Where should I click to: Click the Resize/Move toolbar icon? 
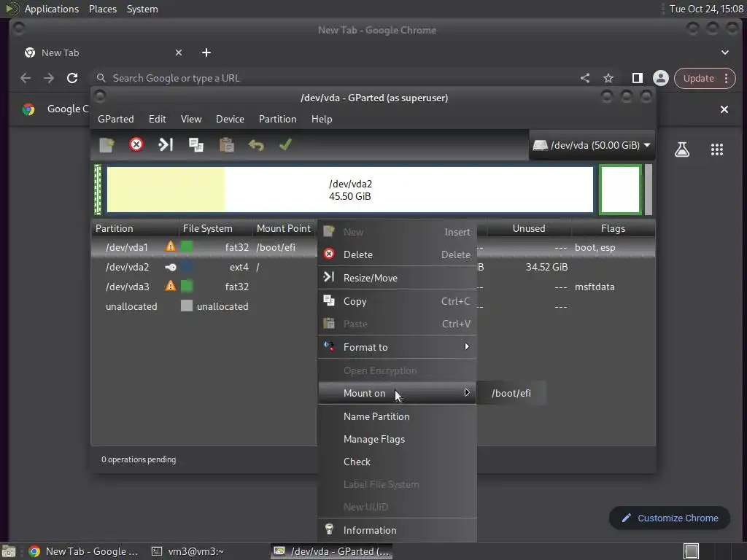[x=166, y=144]
